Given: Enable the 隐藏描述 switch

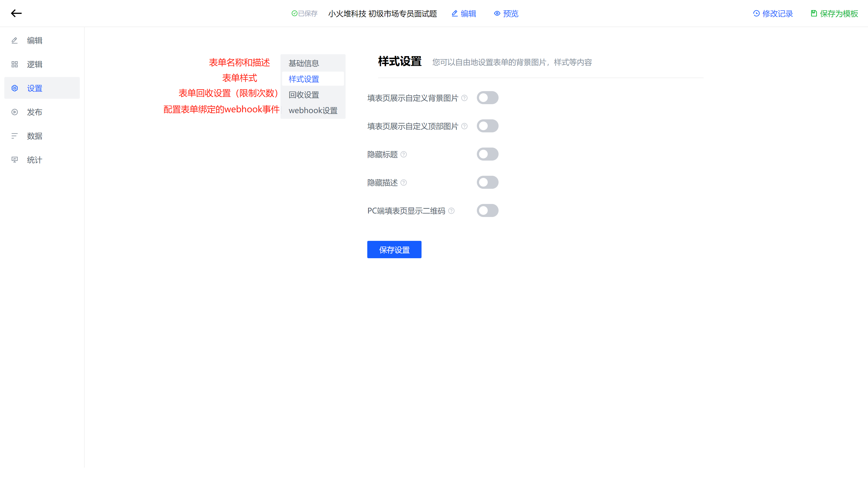Looking at the screenshot, I should tap(487, 183).
